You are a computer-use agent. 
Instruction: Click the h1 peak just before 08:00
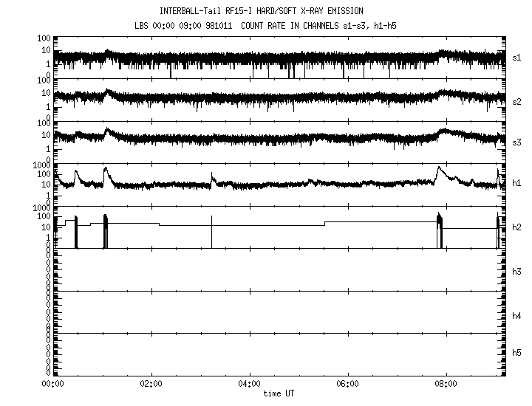[438, 169]
